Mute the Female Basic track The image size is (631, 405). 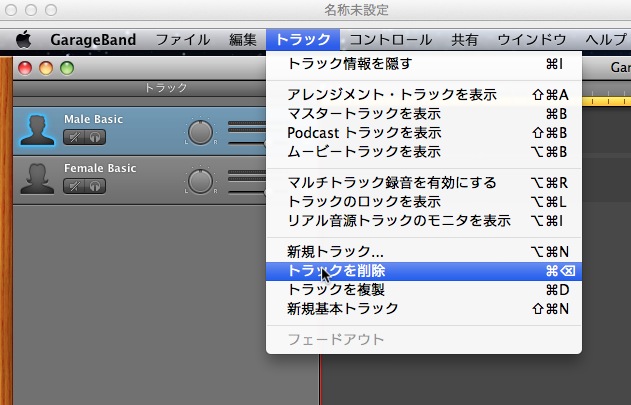75,186
